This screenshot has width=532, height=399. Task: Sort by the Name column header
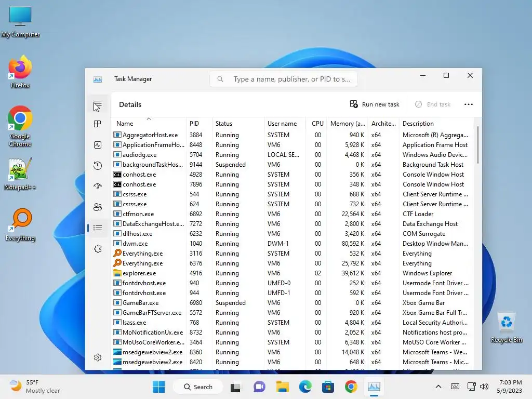(148, 124)
